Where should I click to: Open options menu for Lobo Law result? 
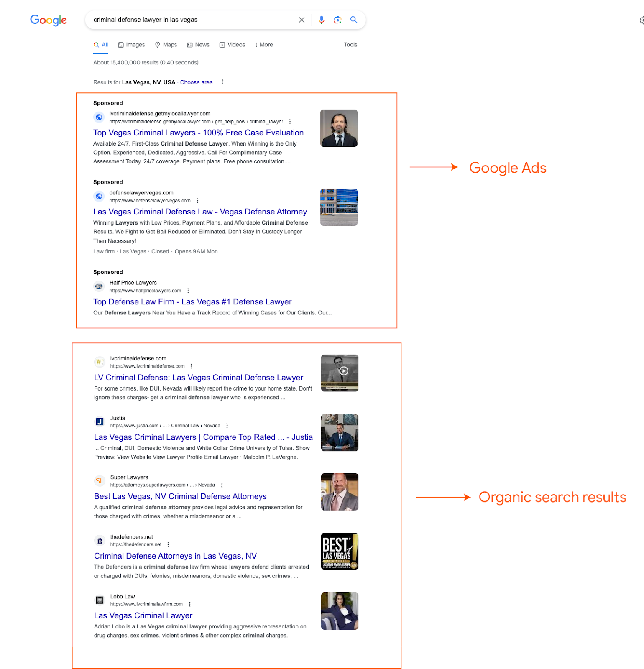[x=190, y=604]
